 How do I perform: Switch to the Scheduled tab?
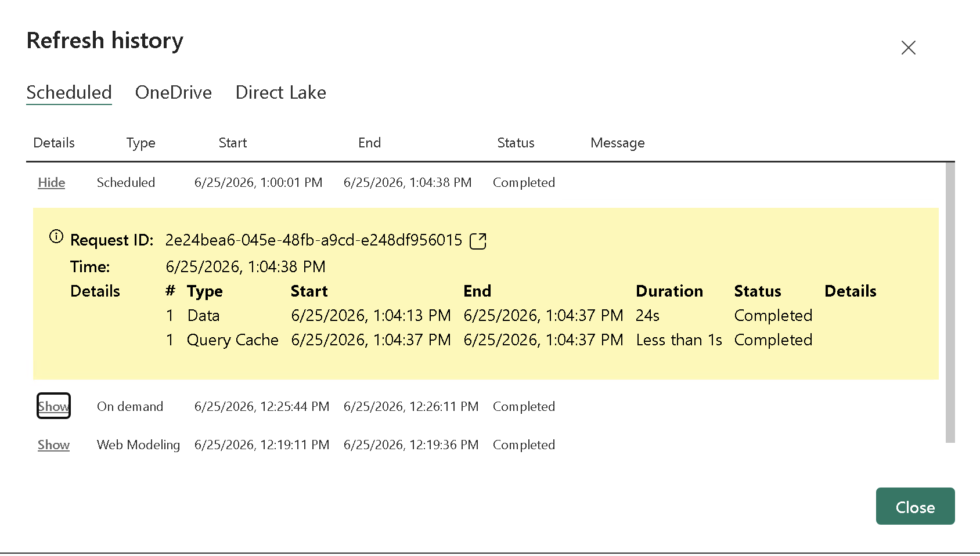[x=69, y=92]
